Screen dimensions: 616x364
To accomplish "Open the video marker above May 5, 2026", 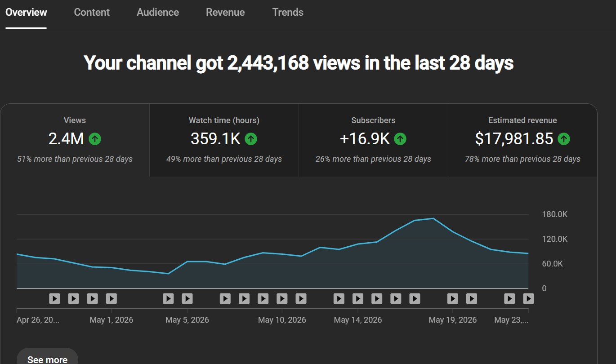I will click(x=187, y=298).
